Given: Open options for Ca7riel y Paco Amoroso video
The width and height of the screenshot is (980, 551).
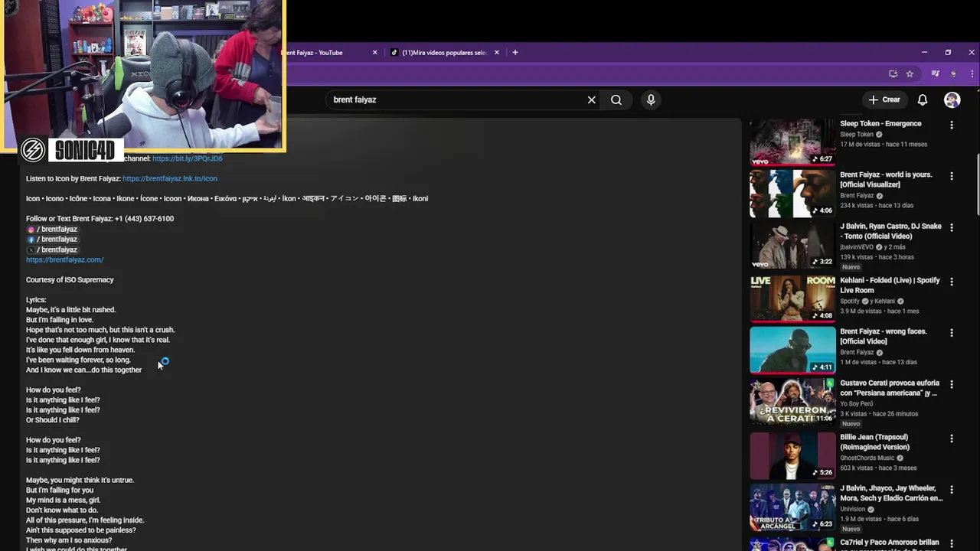Looking at the screenshot, I should 952,543.
